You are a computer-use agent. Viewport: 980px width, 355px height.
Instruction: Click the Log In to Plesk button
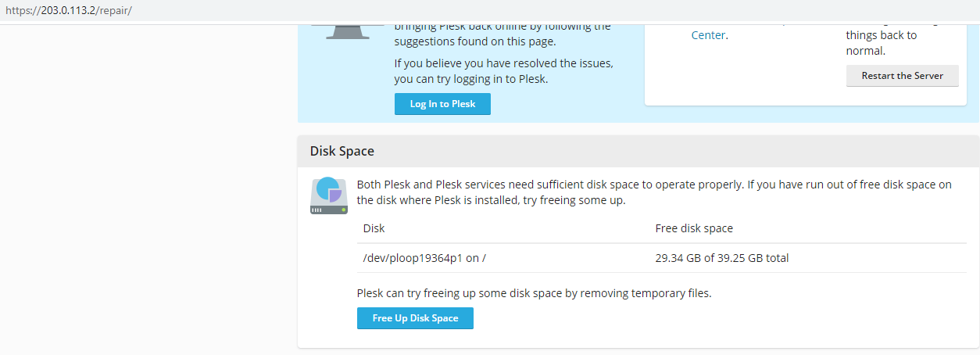[442, 104]
